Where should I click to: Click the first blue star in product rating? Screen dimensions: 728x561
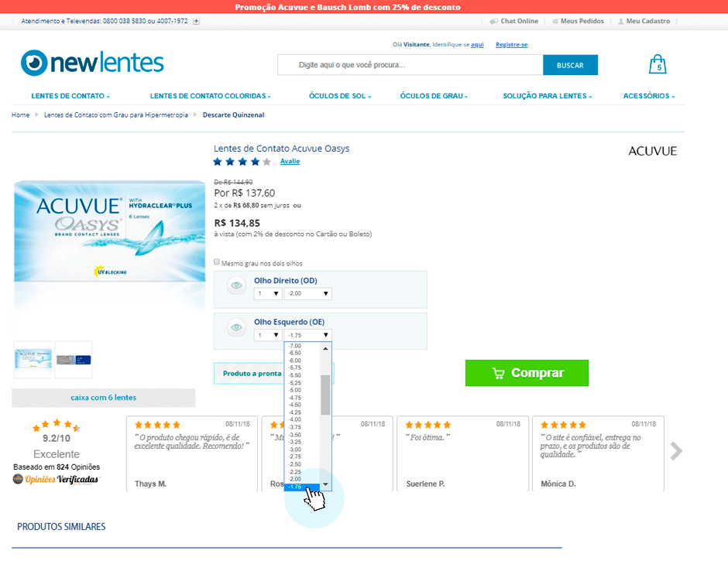218,162
